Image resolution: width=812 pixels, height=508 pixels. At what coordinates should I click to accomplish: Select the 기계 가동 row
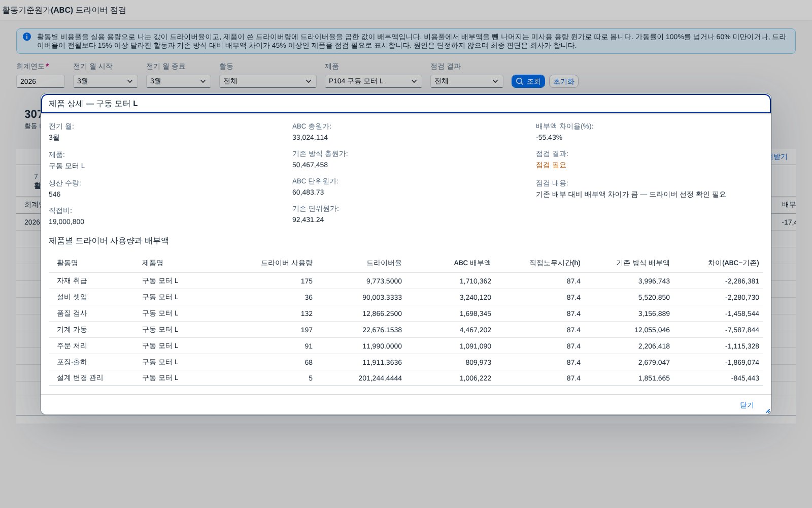(x=406, y=330)
